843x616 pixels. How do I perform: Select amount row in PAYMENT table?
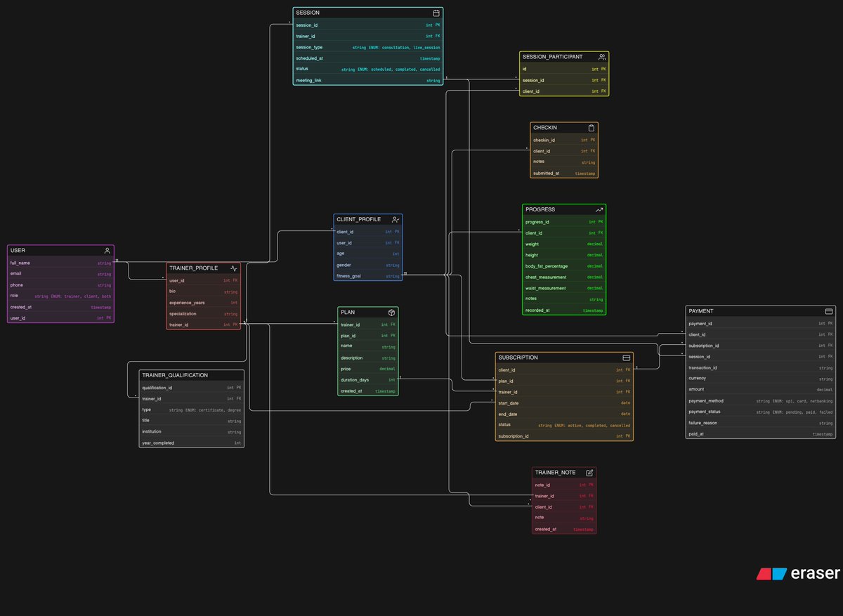pos(761,389)
